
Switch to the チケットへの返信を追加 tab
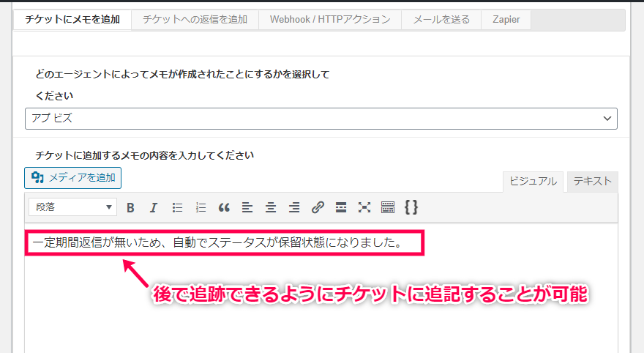195,19
